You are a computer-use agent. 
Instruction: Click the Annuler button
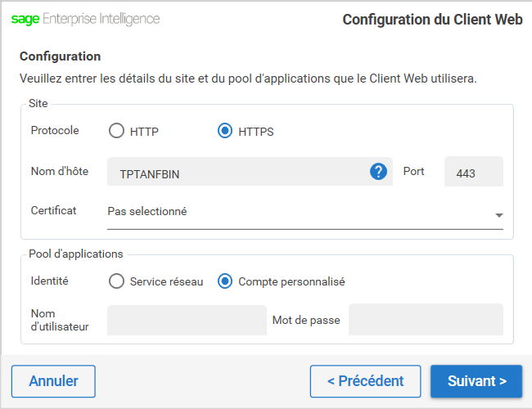[x=53, y=381]
